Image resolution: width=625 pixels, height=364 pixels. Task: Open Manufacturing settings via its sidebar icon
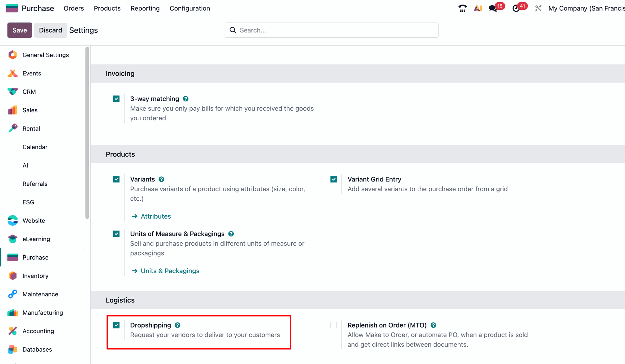tap(12, 312)
